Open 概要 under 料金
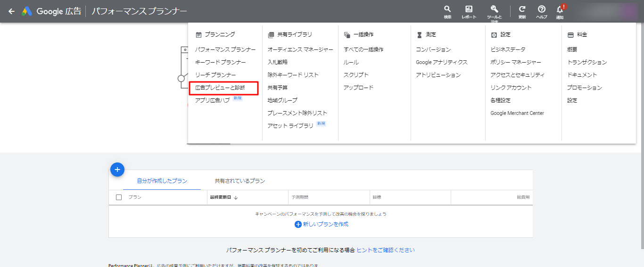 (x=572, y=49)
